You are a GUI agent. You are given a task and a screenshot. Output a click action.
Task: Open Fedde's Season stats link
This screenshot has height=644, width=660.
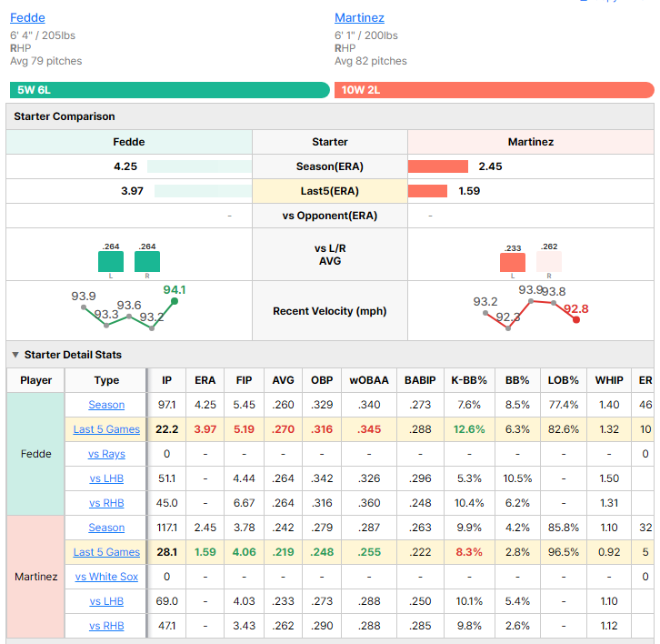pos(106,405)
